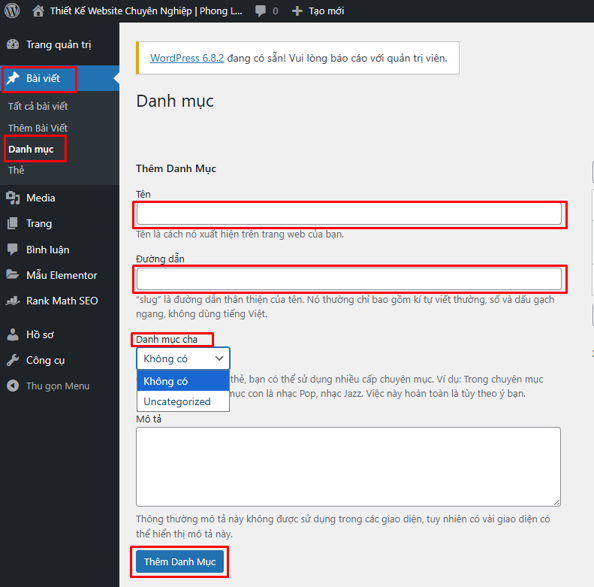Open Mẫu Elementor menu label
This screenshot has height=587, width=594.
(62, 275)
